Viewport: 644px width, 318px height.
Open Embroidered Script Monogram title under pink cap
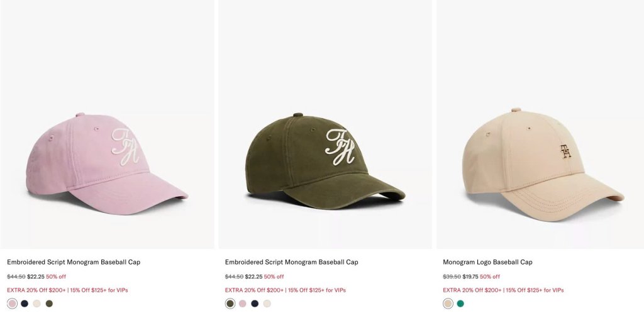(74, 262)
